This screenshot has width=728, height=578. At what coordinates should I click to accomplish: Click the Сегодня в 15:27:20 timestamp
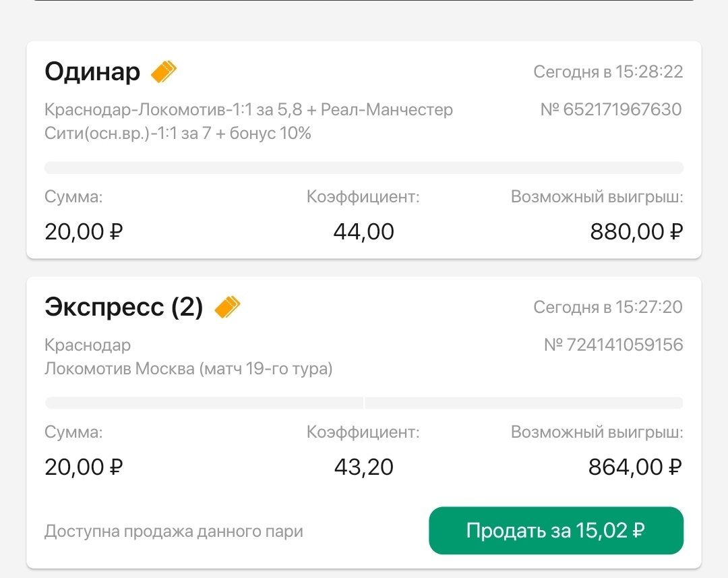pos(608,308)
